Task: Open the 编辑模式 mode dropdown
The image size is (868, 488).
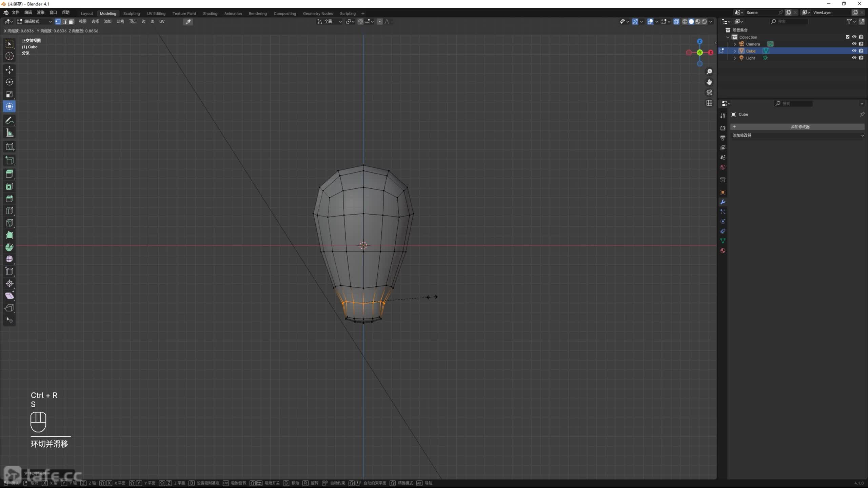Action: [34, 22]
